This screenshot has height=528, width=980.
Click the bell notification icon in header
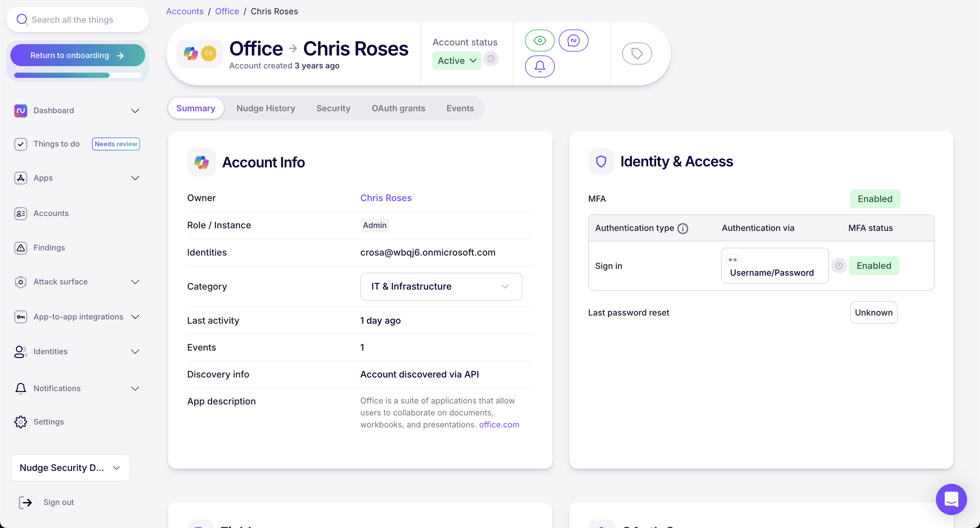[540, 66]
